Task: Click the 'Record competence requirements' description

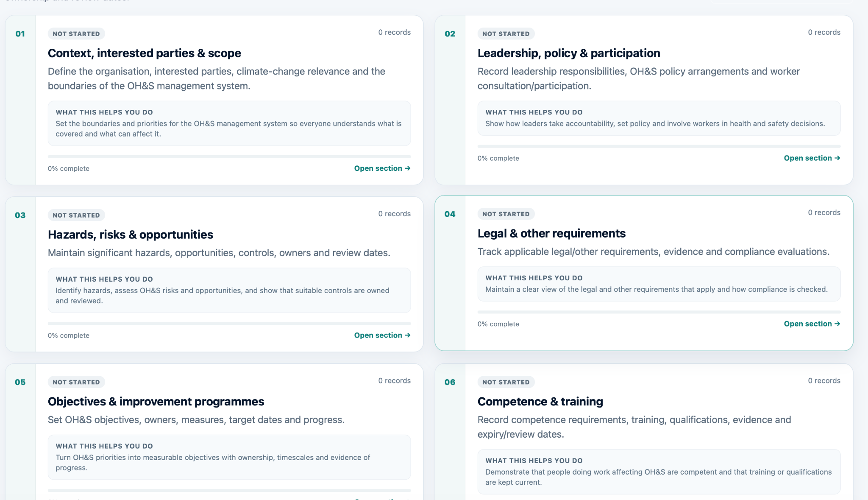Action: [634, 427]
